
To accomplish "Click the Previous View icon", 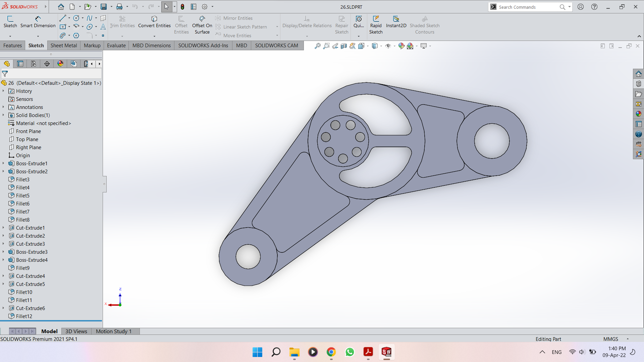I will tap(335, 46).
